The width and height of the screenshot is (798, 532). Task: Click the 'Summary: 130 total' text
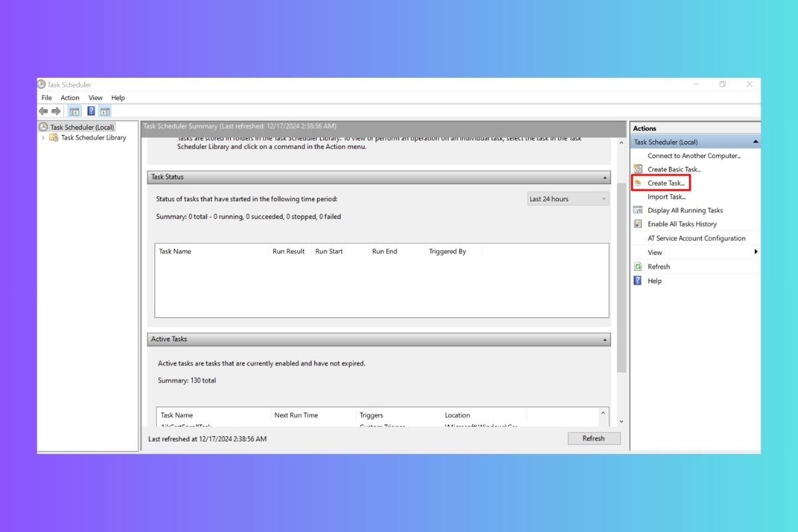(x=187, y=380)
